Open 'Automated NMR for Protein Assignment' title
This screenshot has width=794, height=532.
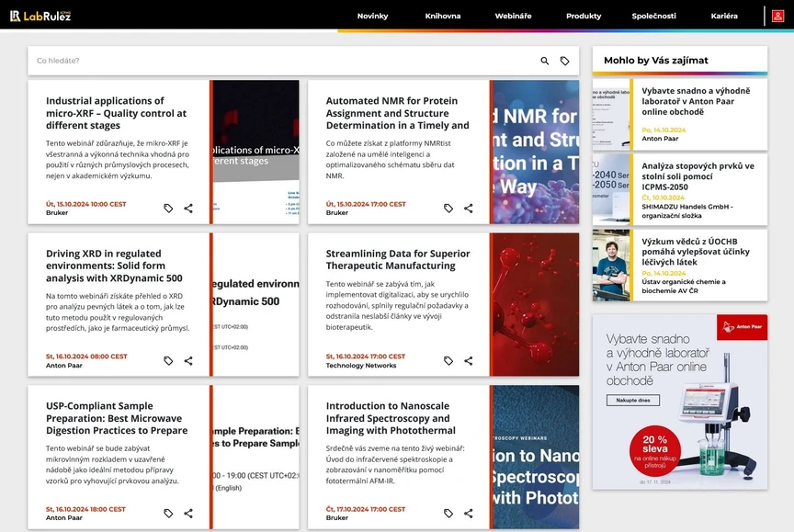coord(398,113)
